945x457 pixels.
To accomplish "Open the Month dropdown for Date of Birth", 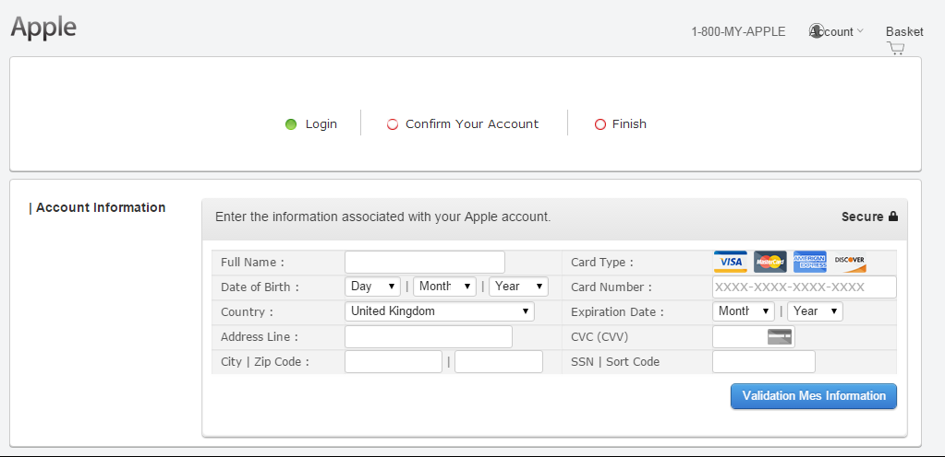I will 445,286.
